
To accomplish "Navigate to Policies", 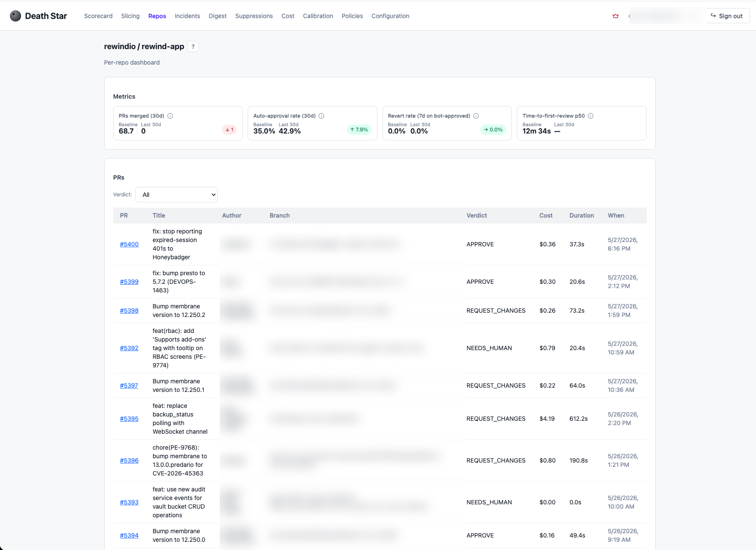I will click(x=352, y=16).
